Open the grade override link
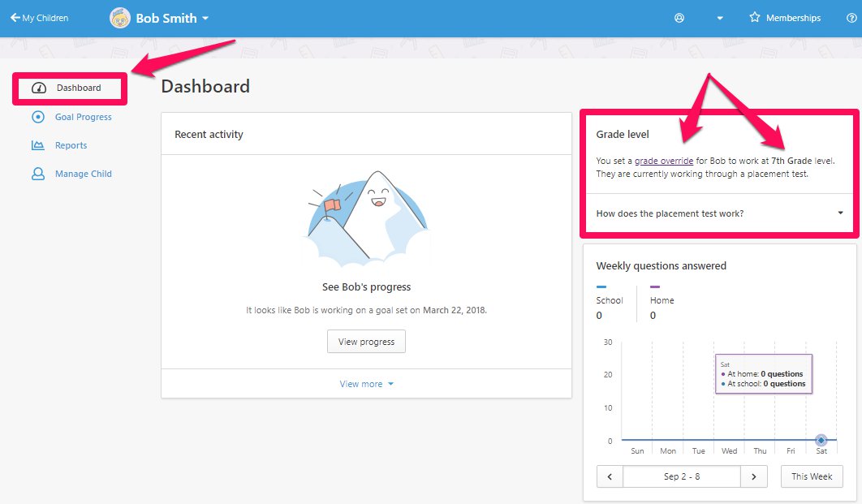 pos(663,161)
